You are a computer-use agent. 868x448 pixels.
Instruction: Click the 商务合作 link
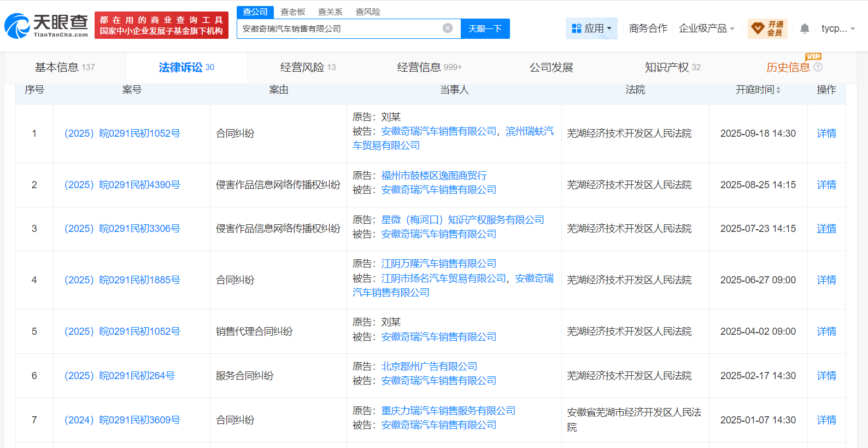[x=648, y=28]
